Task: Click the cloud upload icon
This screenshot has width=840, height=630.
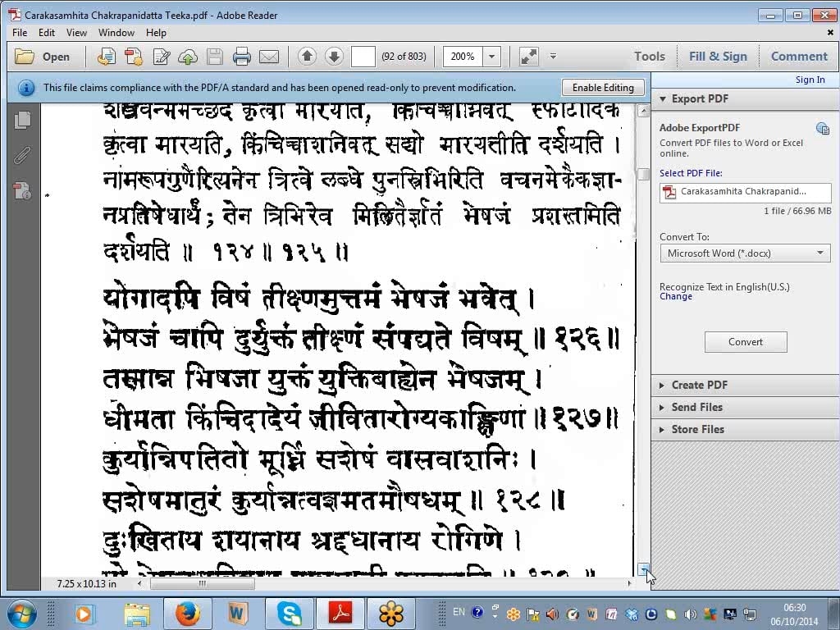Action: [188, 57]
